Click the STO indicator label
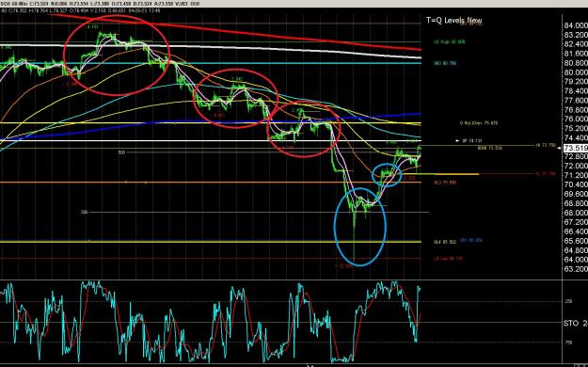This screenshot has width=588, height=367. tap(575, 323)
